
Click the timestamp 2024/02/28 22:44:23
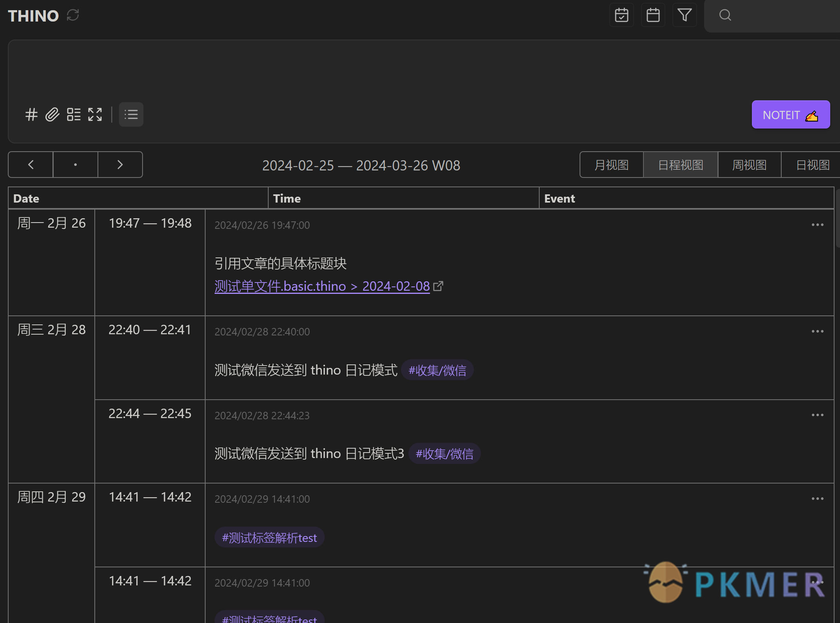coord(262,416)
